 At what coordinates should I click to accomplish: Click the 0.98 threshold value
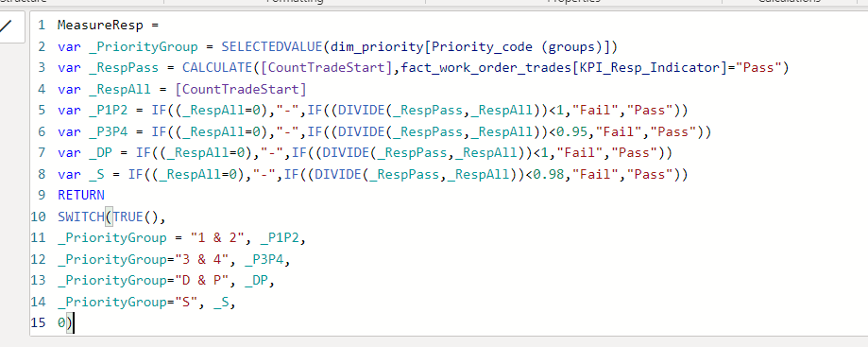(x=549, y=175)
